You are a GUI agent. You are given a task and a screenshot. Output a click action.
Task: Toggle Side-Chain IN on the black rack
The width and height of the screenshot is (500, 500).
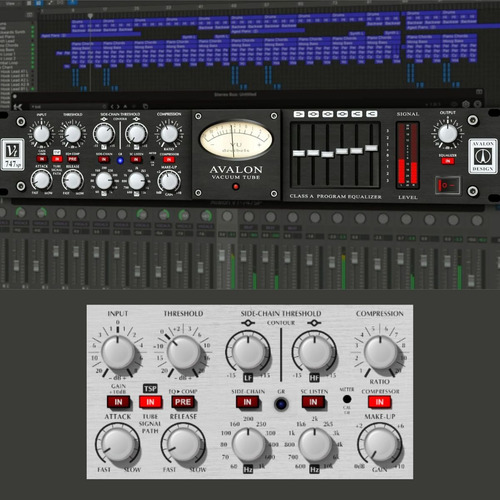pos(104,160)
